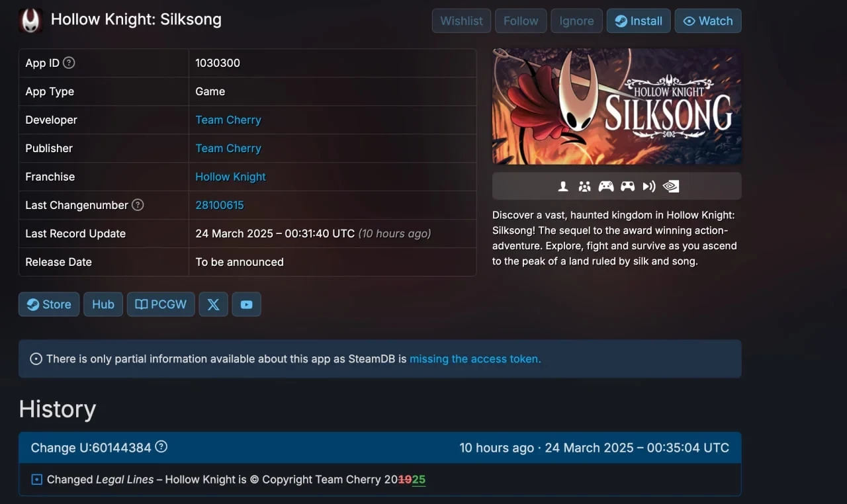The height and width of the screenshot is (504, 847).
Task: Click the App ID help question mark
Action: 69,63
